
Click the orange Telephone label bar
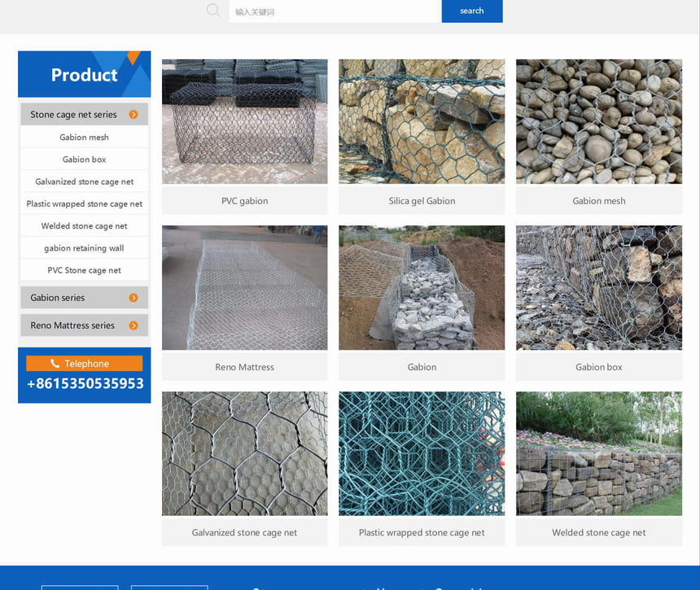[x=84, y=364]
